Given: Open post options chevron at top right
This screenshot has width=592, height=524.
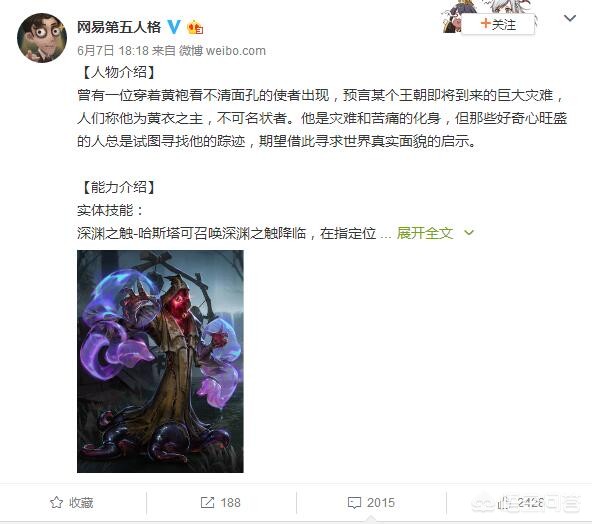Looking at the screenshot, I should (x=570, y=18).
